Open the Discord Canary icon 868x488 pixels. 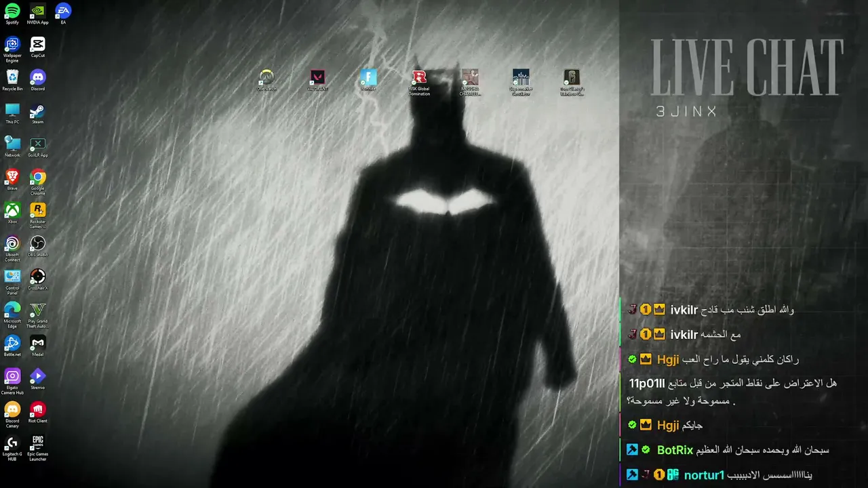point(12,415)
